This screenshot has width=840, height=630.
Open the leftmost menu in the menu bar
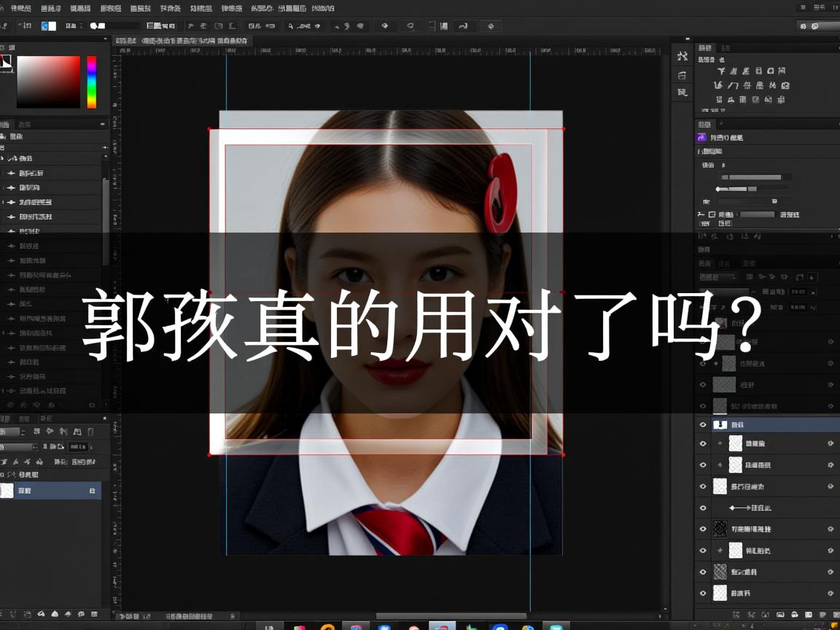[7, 8]
